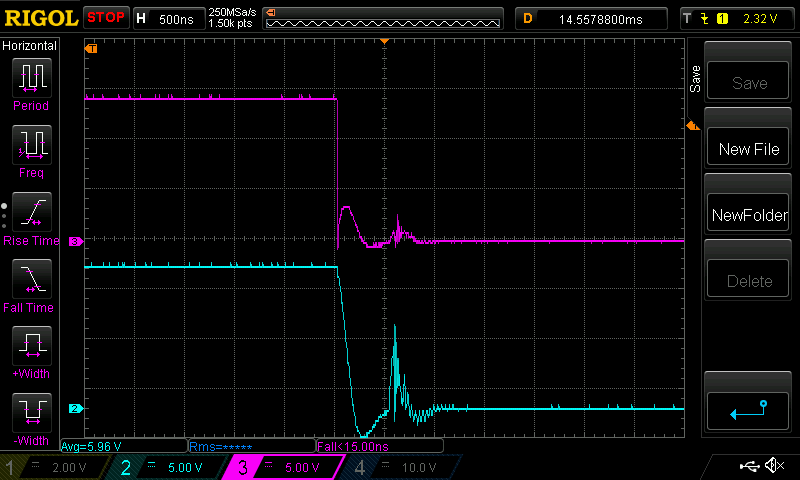Toggle channel 2 at 5.00 V

click(x=168, y=467)
